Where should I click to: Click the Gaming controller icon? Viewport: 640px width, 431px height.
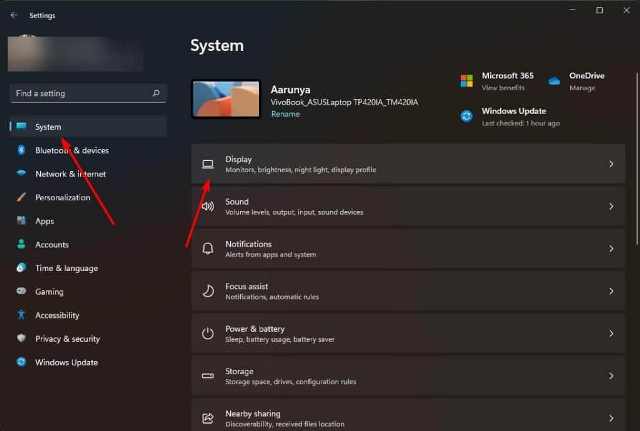(x=21, y=291)
